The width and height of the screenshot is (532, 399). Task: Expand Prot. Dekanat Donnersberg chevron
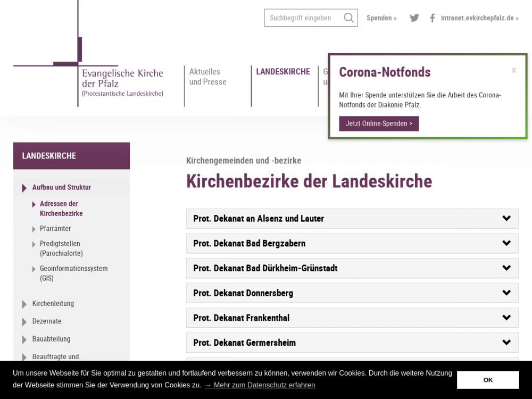point(506,293)
